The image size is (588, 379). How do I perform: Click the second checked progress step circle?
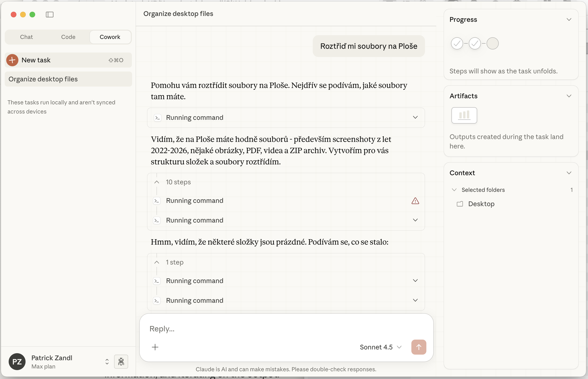tap(474, 44)
